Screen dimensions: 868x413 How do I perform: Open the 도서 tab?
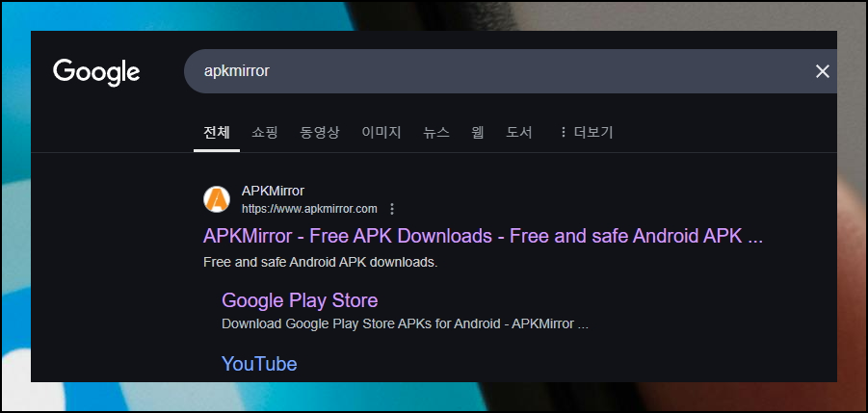(519, 133)
